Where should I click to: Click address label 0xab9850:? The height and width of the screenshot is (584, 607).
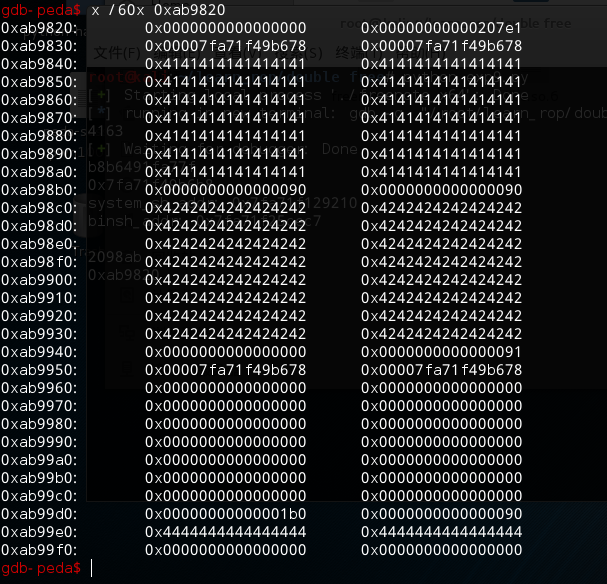point(39,82)
